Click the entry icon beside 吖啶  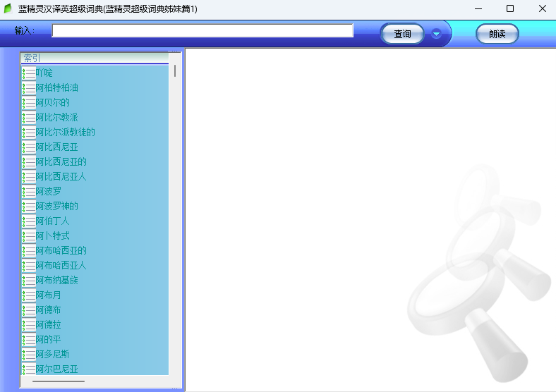(x=29, y=73)
